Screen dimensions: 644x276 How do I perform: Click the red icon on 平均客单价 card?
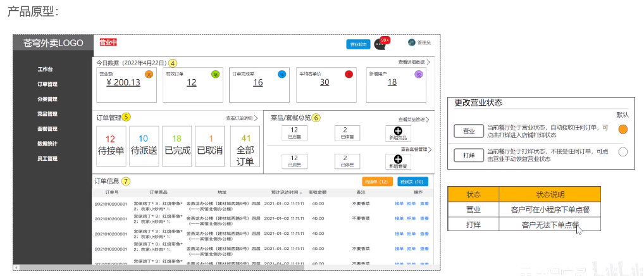(349, 74)
